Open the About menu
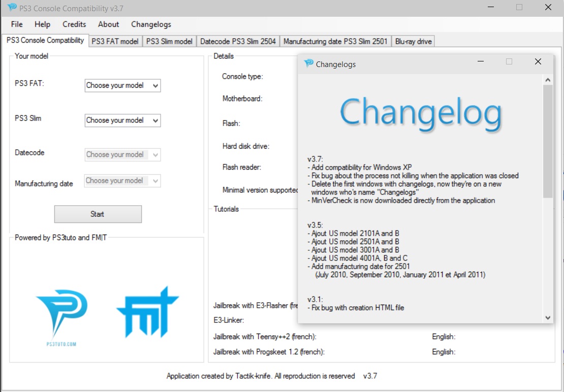The width and height of the screenshot is (564, 392). (108, 24)
